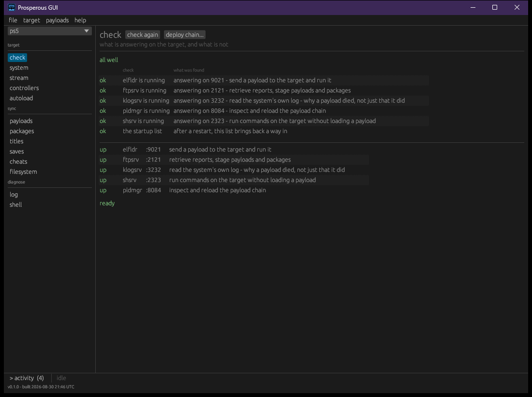Select the ftpsrv is running check row
The height and width of the screenshot is (397, 532).
coord(264,91)
